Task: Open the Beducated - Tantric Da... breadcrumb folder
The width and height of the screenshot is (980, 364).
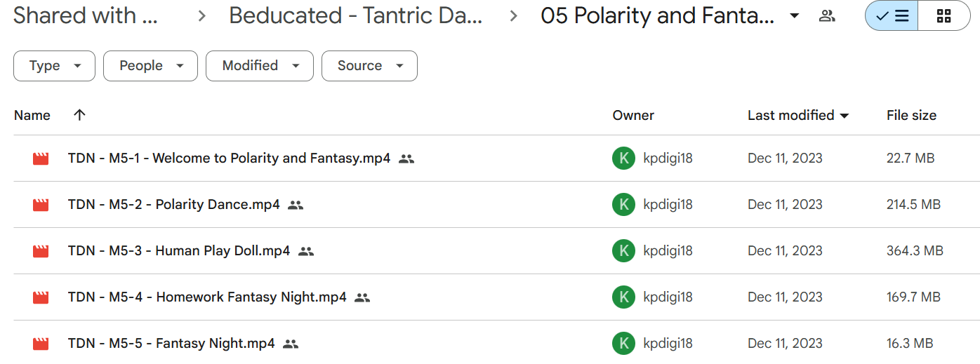Action: 356,16
